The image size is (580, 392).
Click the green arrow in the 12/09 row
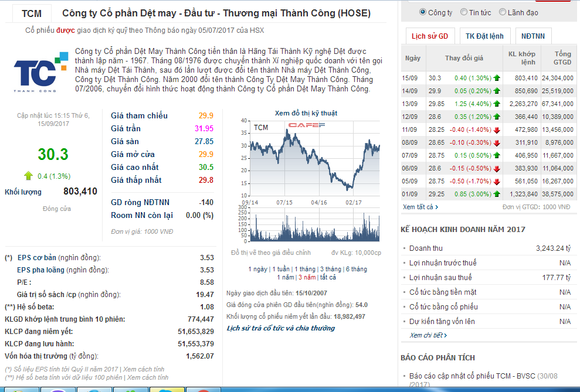click(x=497, y=117)
